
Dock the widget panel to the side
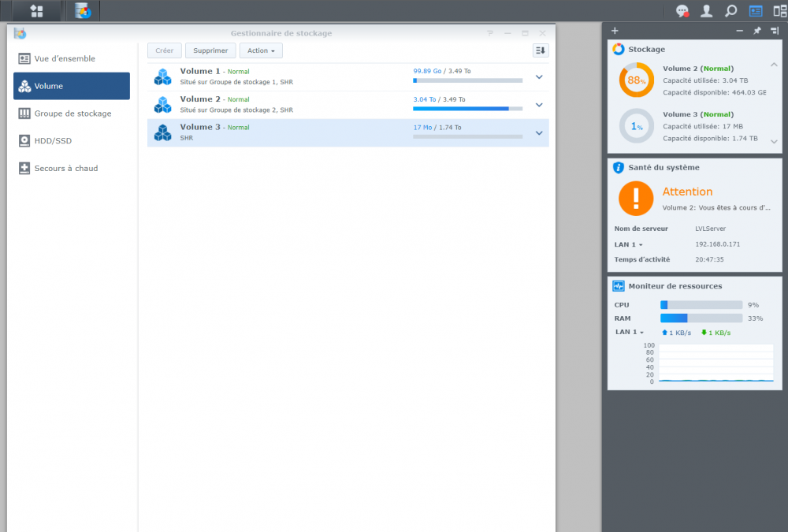point(775,31)
